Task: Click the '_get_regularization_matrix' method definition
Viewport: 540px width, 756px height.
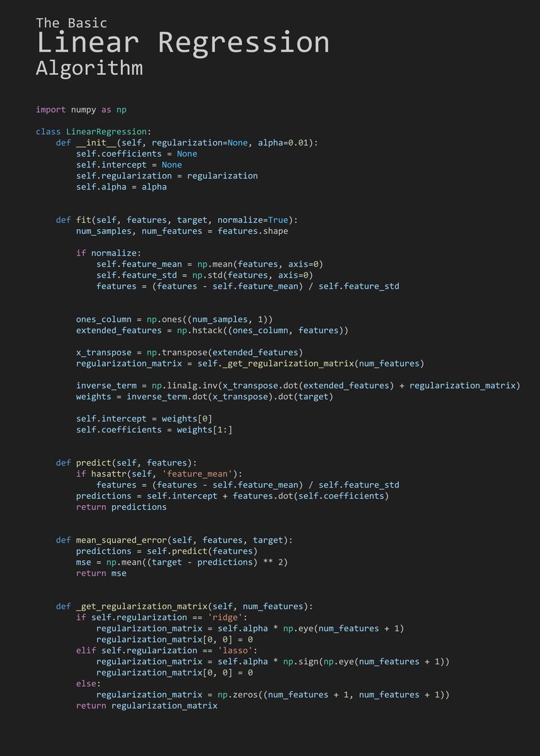Action: (185, 606)
